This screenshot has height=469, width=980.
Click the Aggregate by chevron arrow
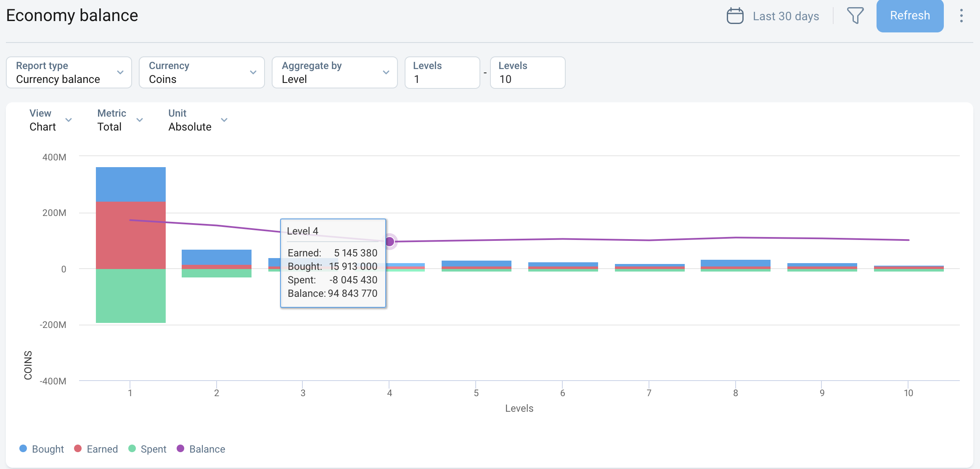(386, 72)
